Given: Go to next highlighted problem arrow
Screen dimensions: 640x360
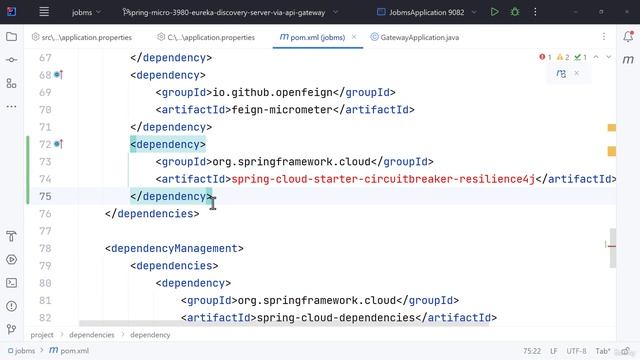Looking at the screenshot, I should 609,57.
